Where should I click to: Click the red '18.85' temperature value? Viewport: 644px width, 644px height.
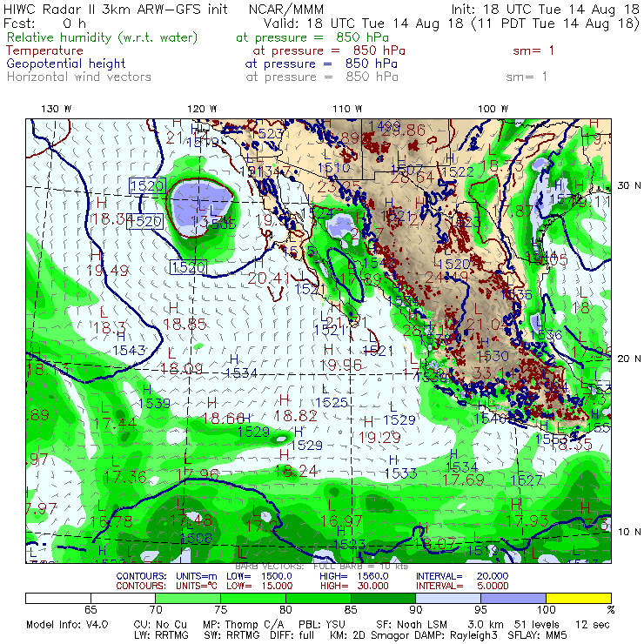point(184,325)
